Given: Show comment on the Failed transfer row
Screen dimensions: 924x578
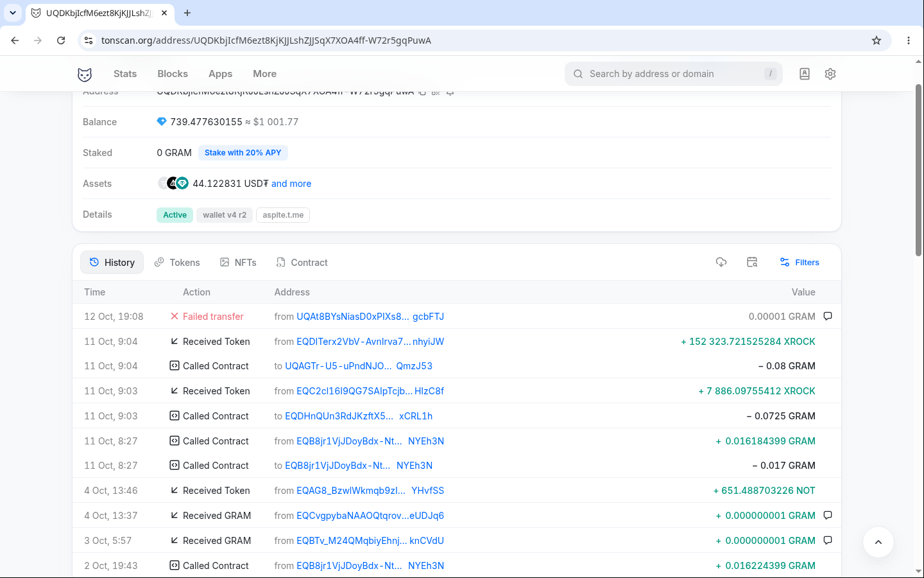Looking at the screenshot, I should (828, 316).
